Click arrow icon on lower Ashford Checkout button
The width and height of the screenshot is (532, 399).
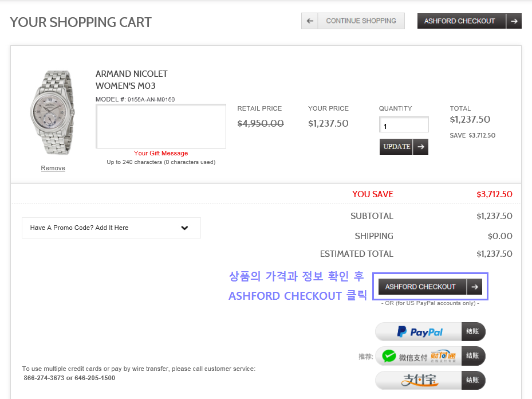tap(474, 287)
